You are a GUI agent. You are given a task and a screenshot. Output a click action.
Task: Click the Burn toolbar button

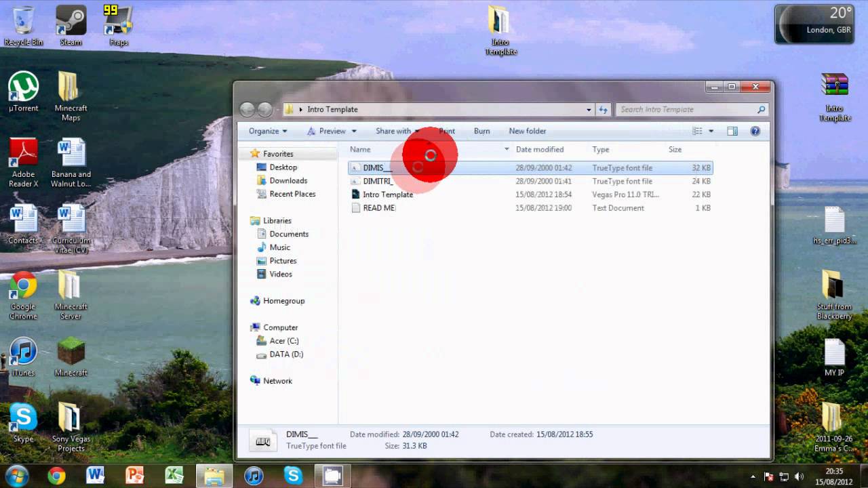click(x=481, y=131)
